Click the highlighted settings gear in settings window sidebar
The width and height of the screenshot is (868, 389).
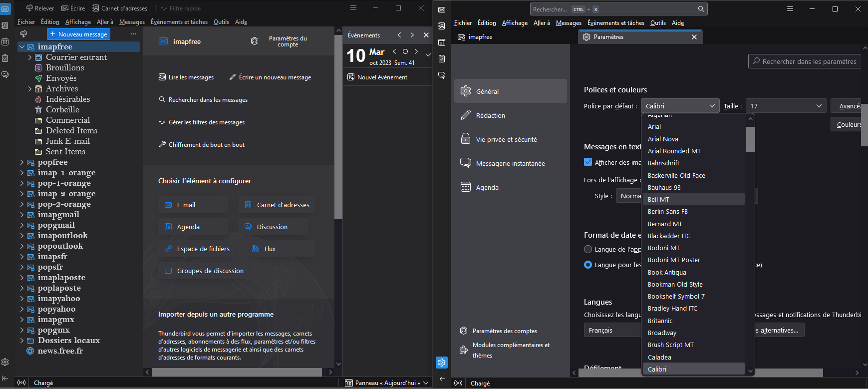(442, 362)
